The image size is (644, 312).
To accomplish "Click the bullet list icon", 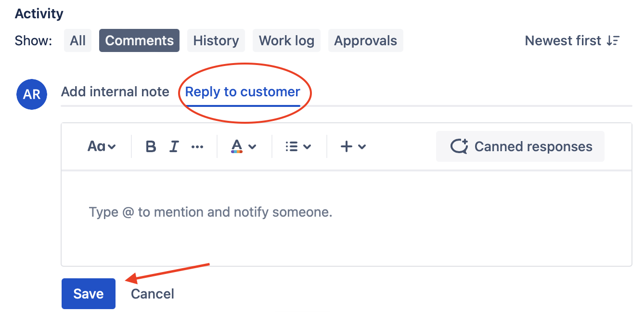I will click(291, 146).
